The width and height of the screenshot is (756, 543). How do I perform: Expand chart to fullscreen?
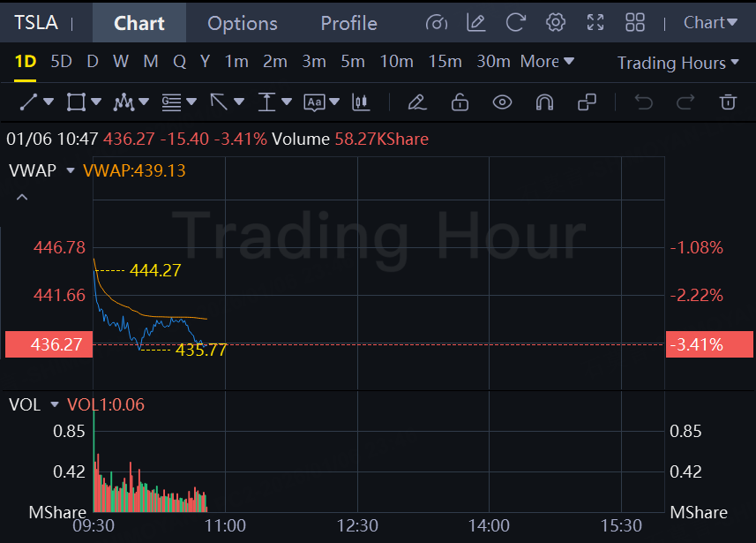coord(595,23)
